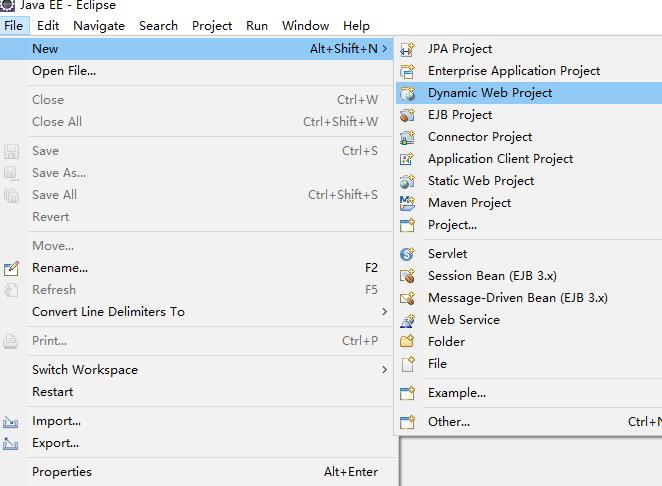Choose Web Service entry
Screen dimensions: 662x486
(529, 320)
